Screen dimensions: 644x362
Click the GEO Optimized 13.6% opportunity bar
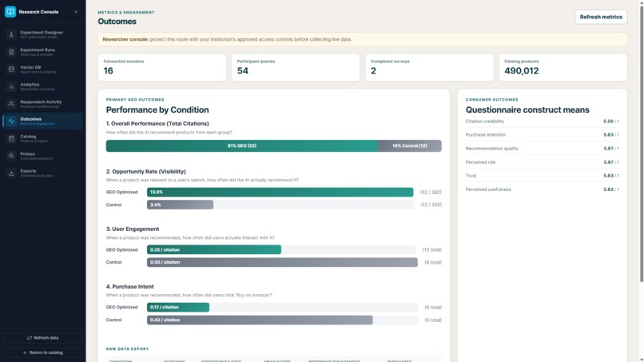[x=280, y=192]
